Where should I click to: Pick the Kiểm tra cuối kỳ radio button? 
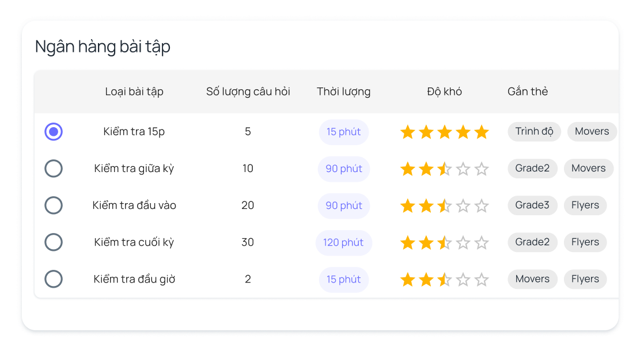click(x=54, y=242)
